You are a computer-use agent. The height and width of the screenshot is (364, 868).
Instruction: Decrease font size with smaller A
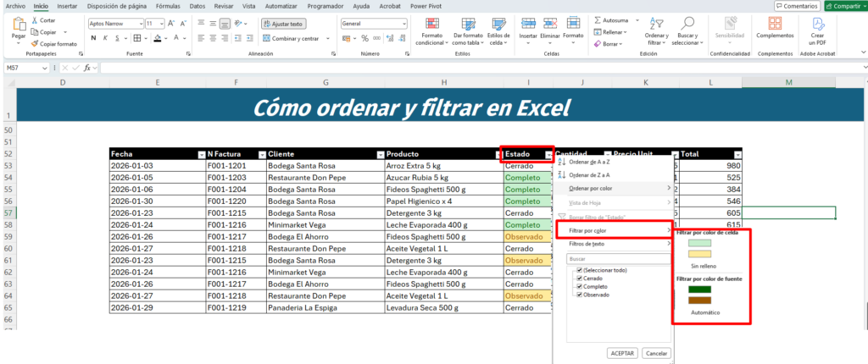coord(183,24)
